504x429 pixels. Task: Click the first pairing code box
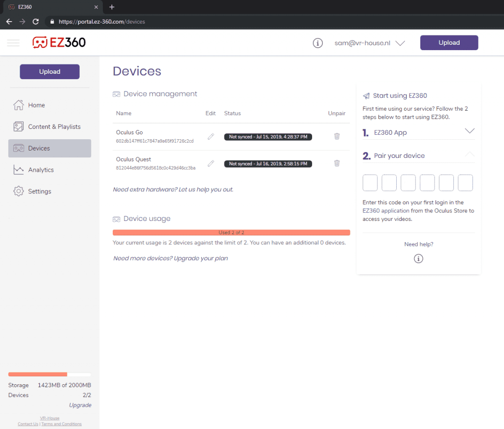tap(370, 183)
